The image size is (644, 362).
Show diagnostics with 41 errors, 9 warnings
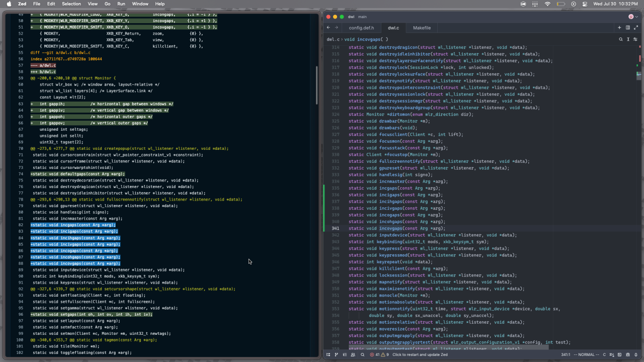tap(379, 354)
